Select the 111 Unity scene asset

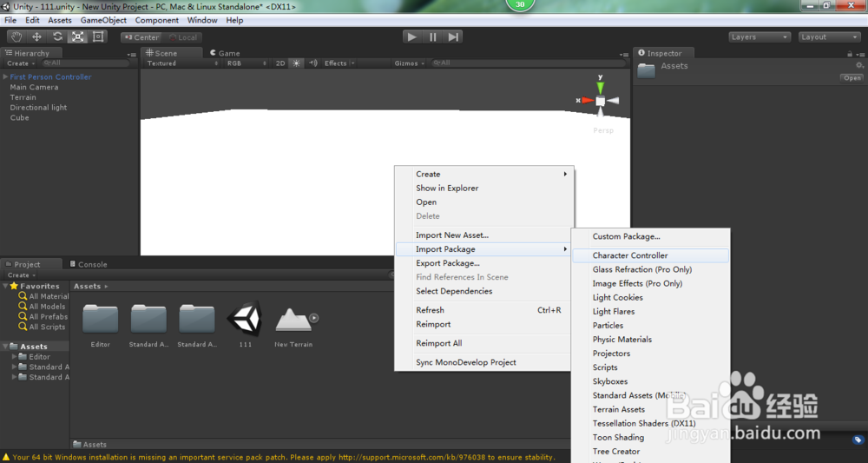[x=245, y=319]
